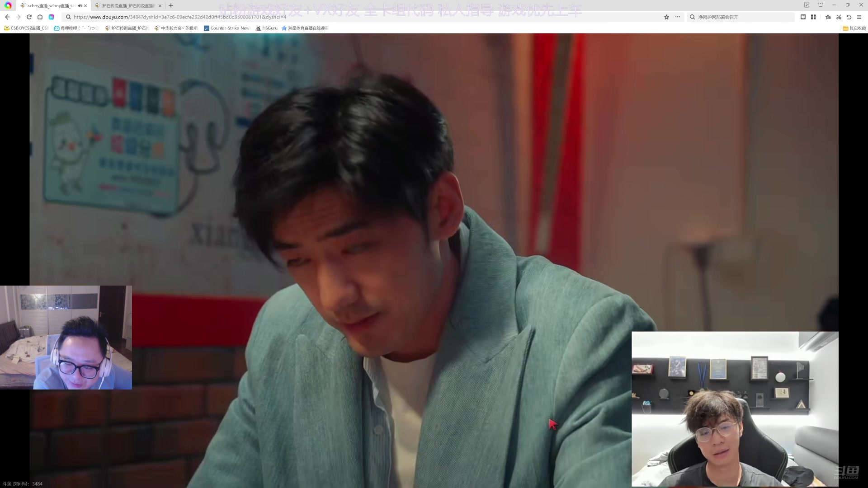The height and width of the screenshot is (488, 868).
Task: Expand the 其它收藏 bookmarks folder
Action: click(854, 28)
